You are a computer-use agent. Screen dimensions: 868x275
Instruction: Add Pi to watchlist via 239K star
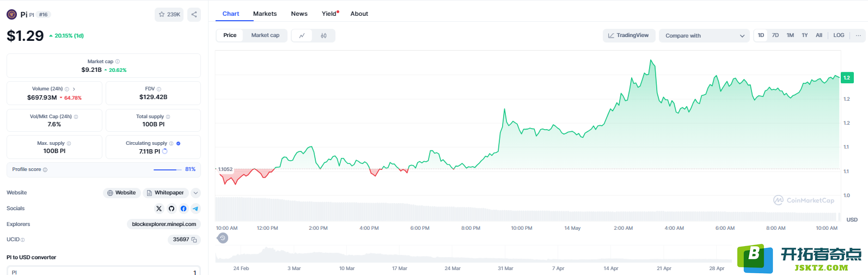coord(169,15)
